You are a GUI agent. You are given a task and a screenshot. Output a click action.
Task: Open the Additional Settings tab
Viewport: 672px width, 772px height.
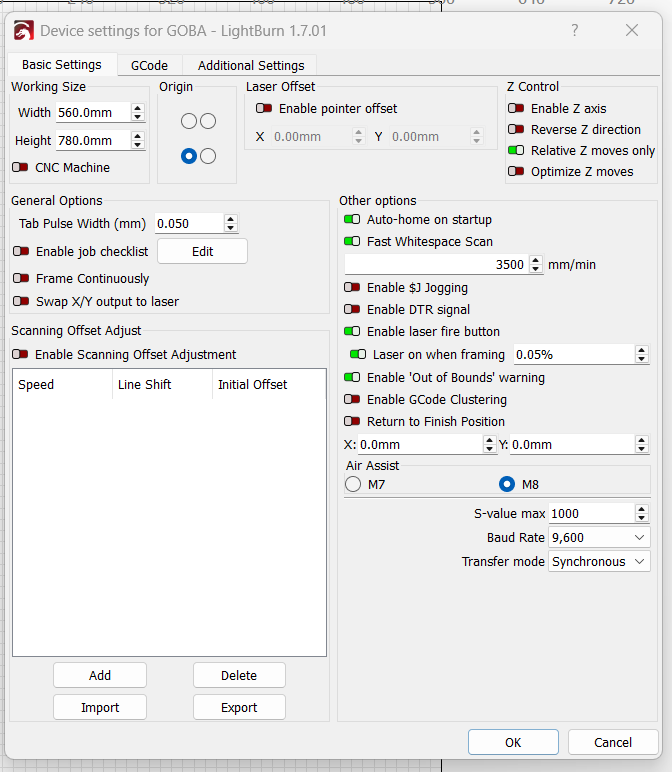pyautogui.click(x=251, y=65)
